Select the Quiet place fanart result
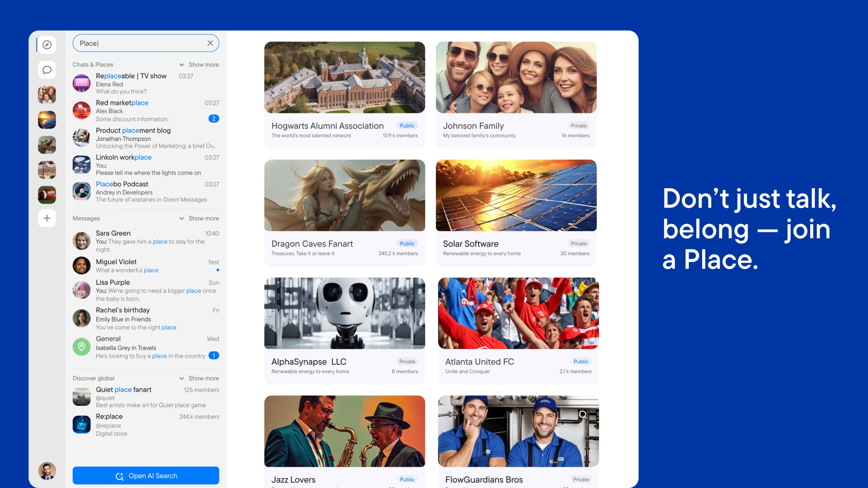This screenshot has width=868, height=488. point(146,397)
